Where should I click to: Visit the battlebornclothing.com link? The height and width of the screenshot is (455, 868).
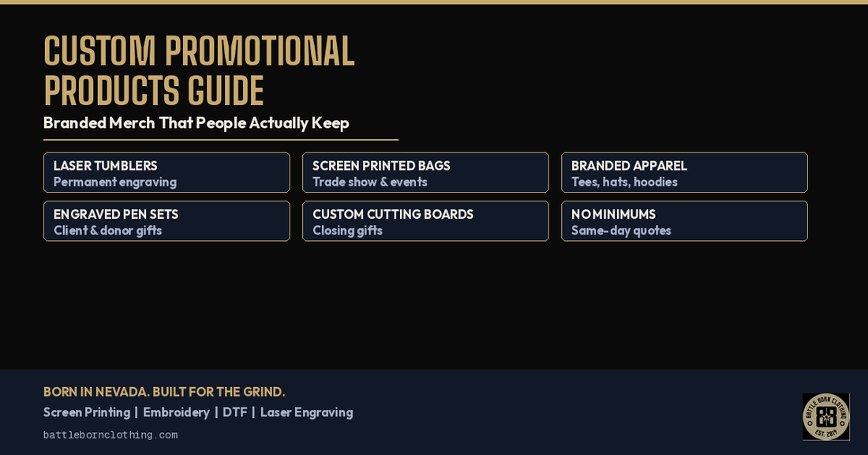click(x=110, y=435)
